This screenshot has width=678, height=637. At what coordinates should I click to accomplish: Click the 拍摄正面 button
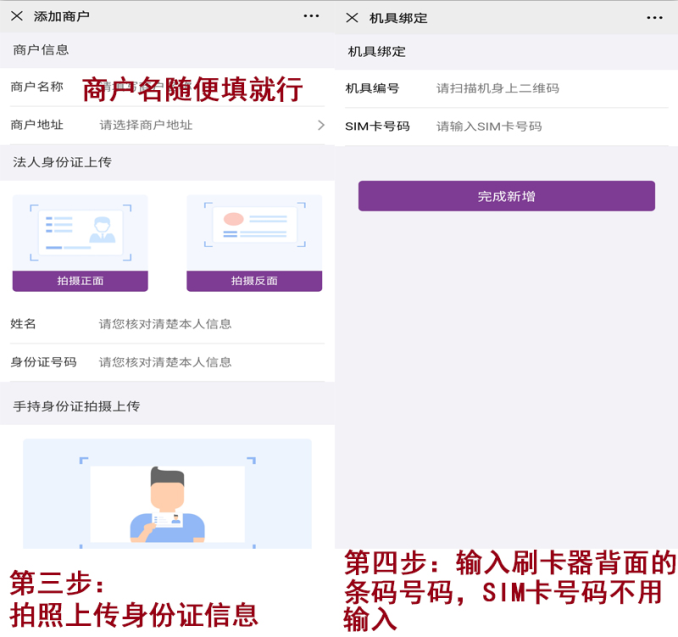click(80, 281)
